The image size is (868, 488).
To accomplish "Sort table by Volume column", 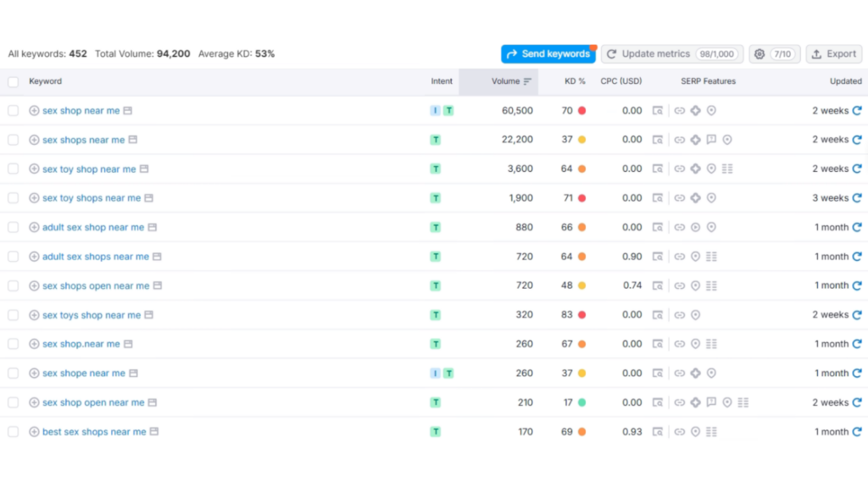I will click(511, 81).
